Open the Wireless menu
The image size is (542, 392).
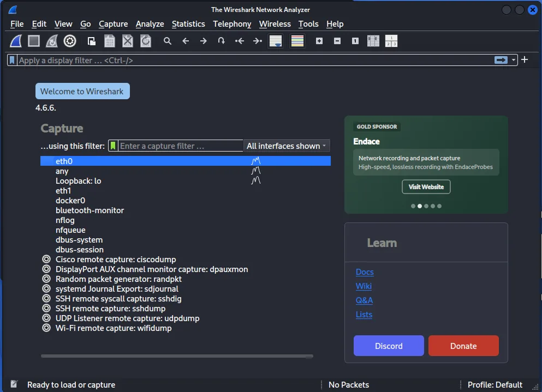pyautogui.click(x=275, y=24)
